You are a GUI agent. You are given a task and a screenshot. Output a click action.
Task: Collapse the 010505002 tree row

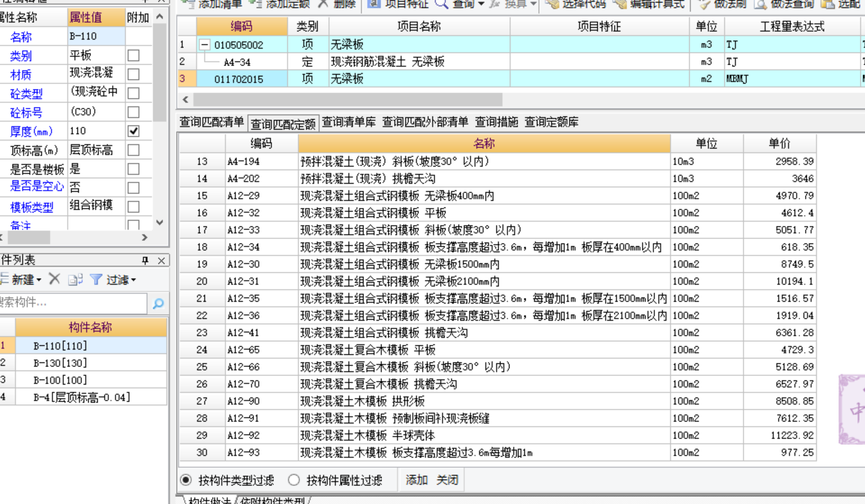coord(205,45)
